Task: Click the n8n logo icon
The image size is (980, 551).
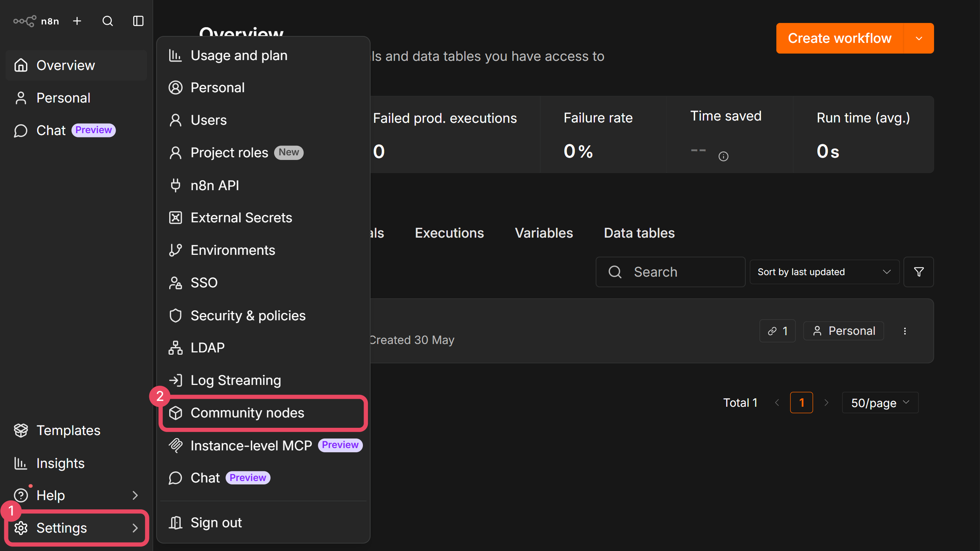Action: [x=25, y=21]
